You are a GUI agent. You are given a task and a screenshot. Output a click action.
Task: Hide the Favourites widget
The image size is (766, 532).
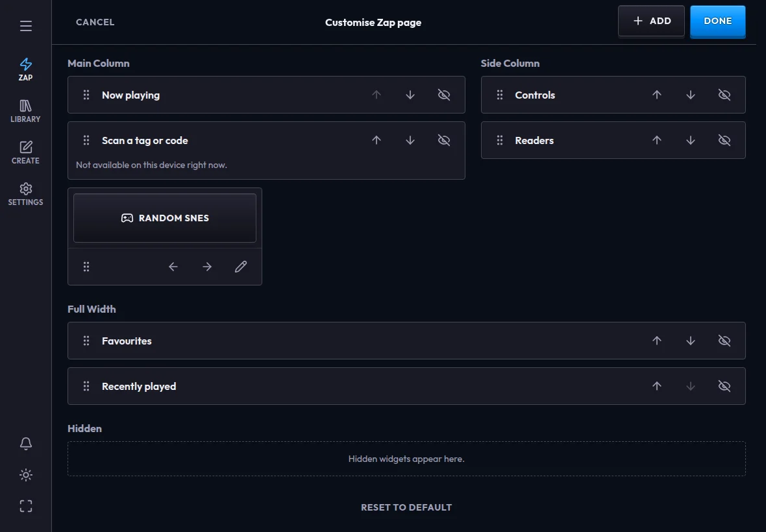pos(724,341)
